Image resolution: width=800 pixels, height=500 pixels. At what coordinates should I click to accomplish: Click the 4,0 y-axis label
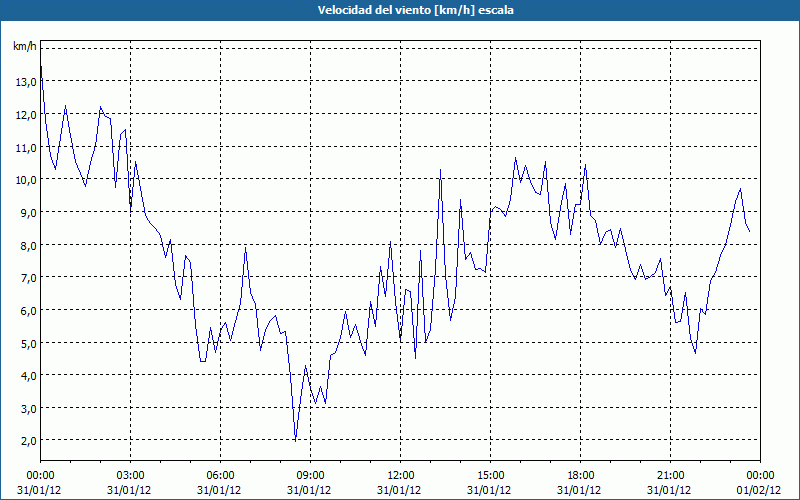pyautogui.click(x=28, y=376)
